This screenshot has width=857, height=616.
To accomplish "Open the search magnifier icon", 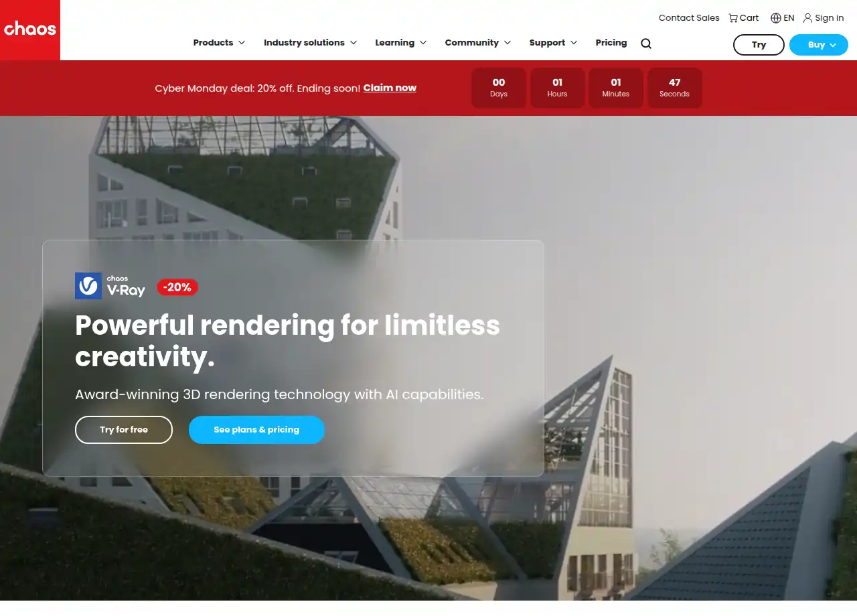I will (x=646, y=44).
